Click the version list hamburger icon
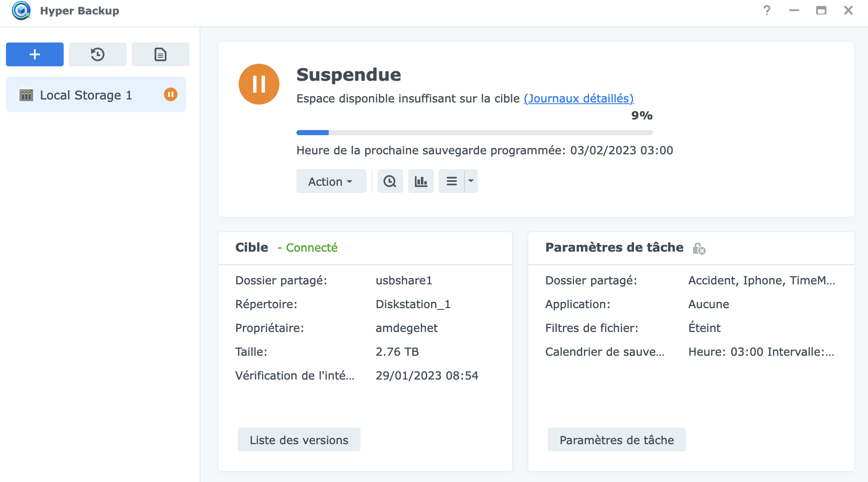Screen dimensions: 868x482 (452, 181)
